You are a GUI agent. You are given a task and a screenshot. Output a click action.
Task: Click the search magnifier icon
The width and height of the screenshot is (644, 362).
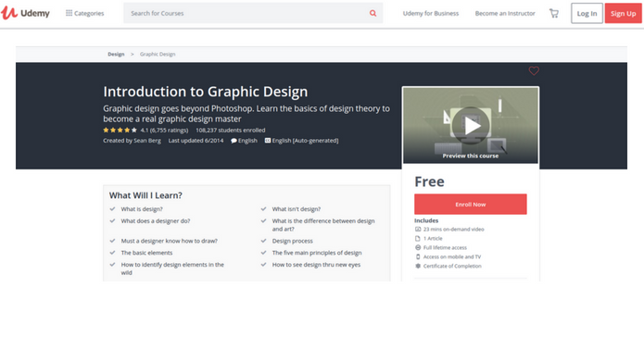(x=373, y=13)
